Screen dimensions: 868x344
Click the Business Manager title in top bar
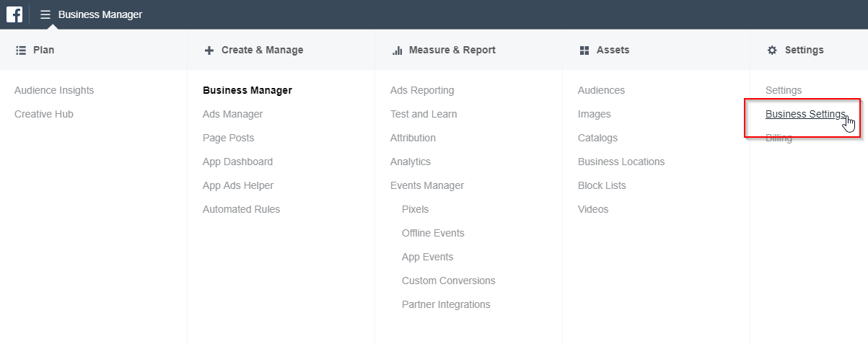tap(100, 14)
